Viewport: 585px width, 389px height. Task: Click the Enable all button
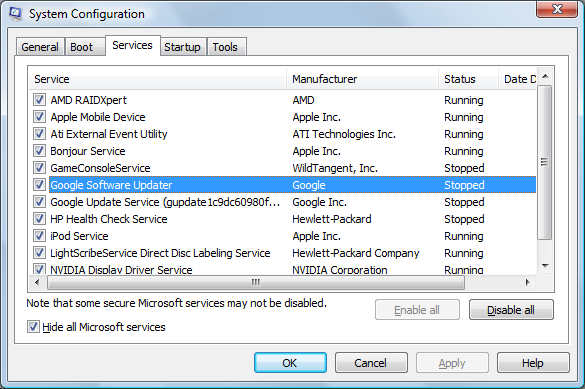[417, 310]
